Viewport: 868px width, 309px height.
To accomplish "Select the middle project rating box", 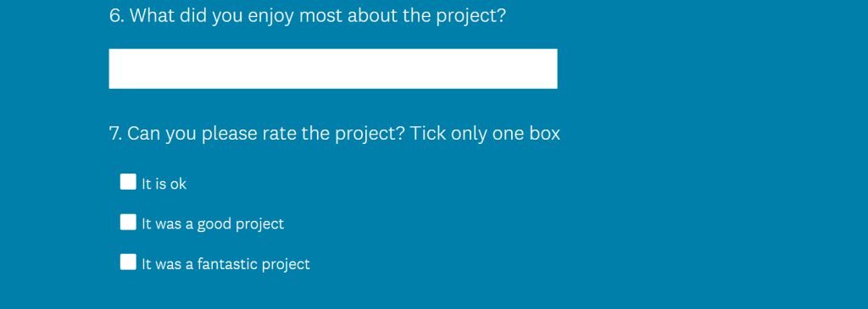I will (128, 222).
